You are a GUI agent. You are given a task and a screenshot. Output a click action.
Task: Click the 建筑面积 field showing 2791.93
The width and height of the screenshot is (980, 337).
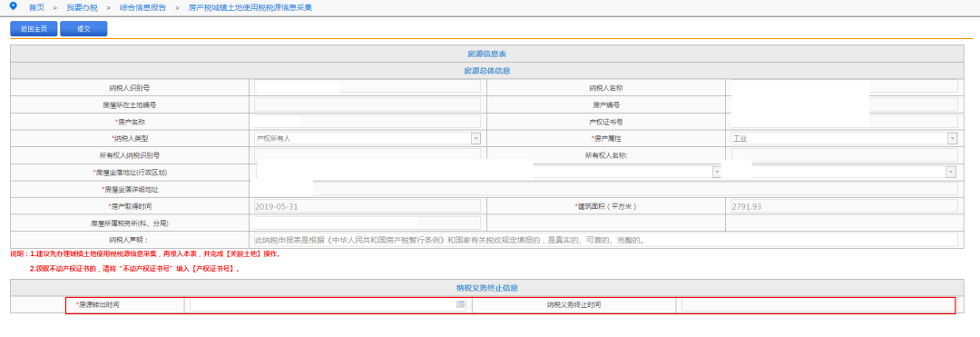tap(845, 205)
